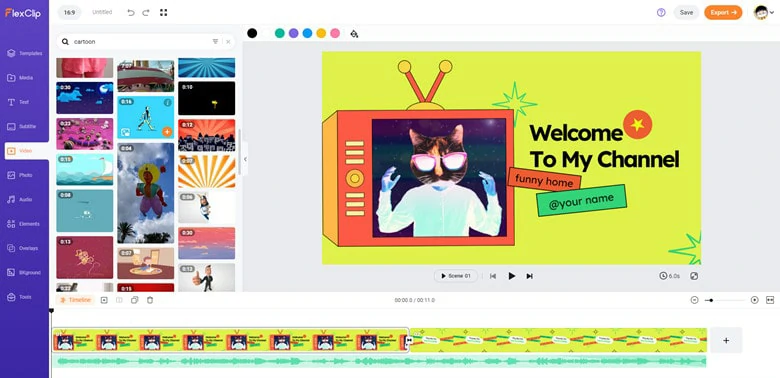Delete scene with the trash icon
This screenshot has height=378, width=780.
click(150, 300)
